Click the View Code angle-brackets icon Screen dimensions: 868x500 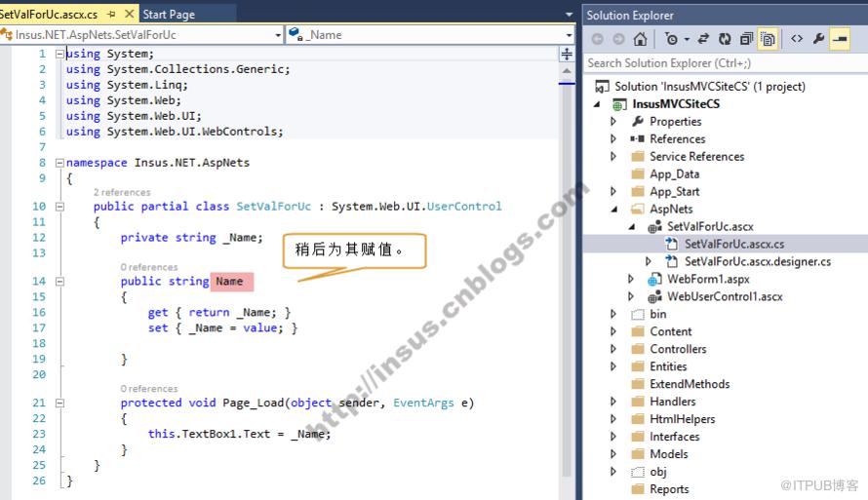(x=797, y=39)
